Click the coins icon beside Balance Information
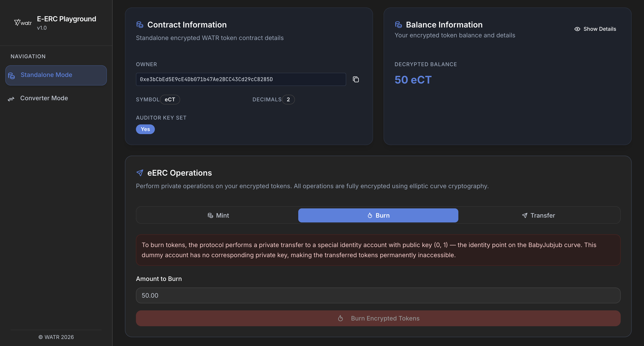 point(398,25)
